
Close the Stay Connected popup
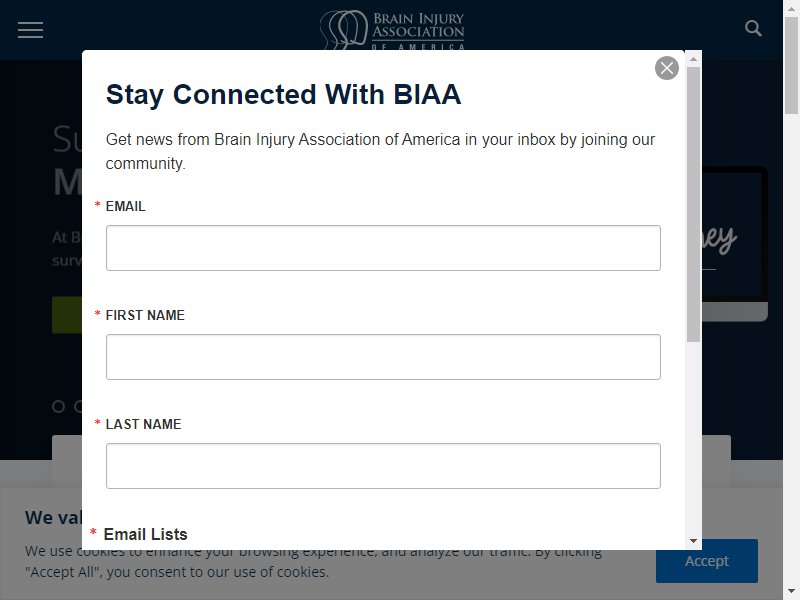[x=666, y=68]
